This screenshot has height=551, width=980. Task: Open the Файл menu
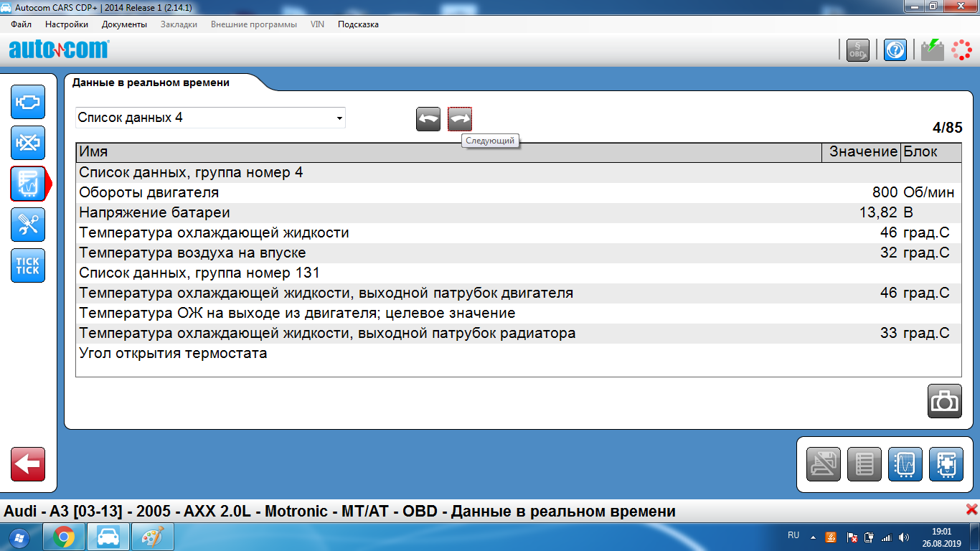(x=22, y=24)
